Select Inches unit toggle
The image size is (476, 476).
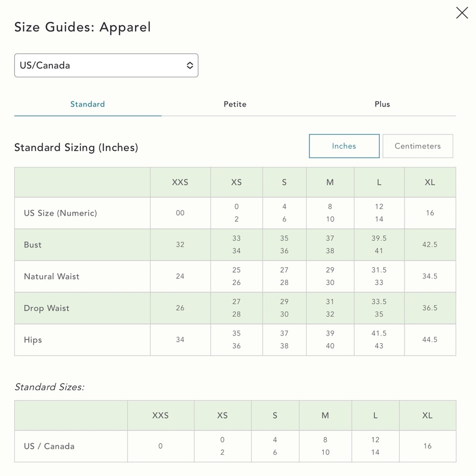[344, 146]
